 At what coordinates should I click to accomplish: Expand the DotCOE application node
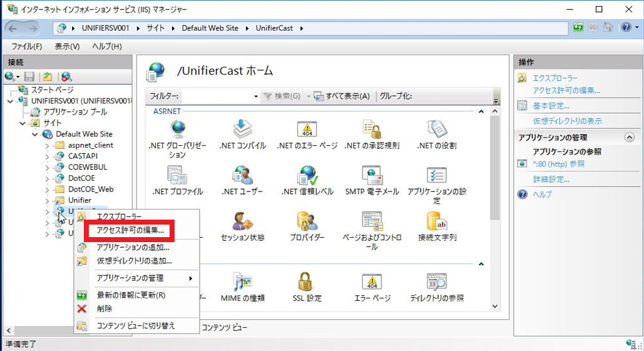click(x=47, y=178)
